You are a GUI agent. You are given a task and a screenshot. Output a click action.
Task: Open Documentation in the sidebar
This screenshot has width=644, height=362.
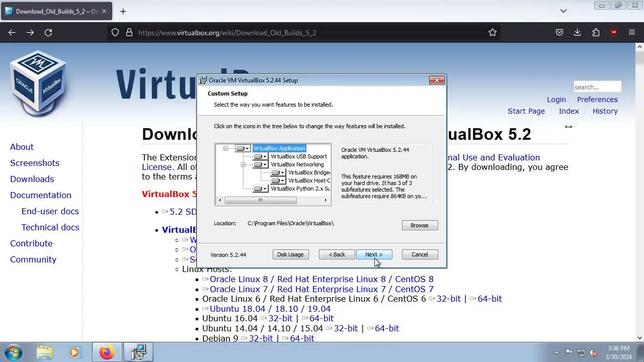(x=41, y=195)
